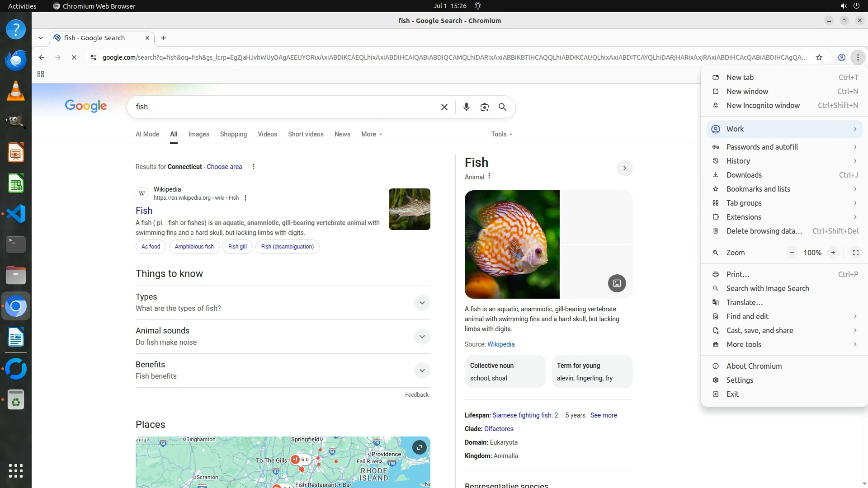Image resolution: width=868 pixels, height=488 pixels.
Task: Clear the search box with X icon
Action: click(x=444, y=107)
